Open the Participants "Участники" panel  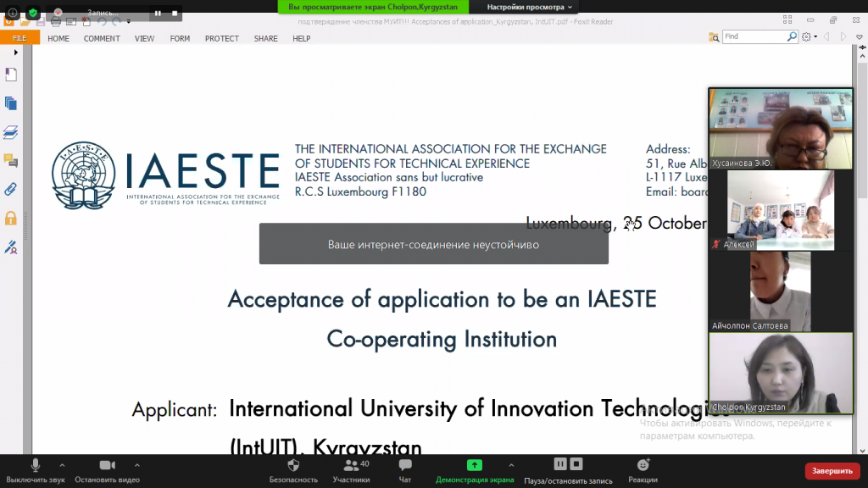pyautogui.click(x=352, y=471)
